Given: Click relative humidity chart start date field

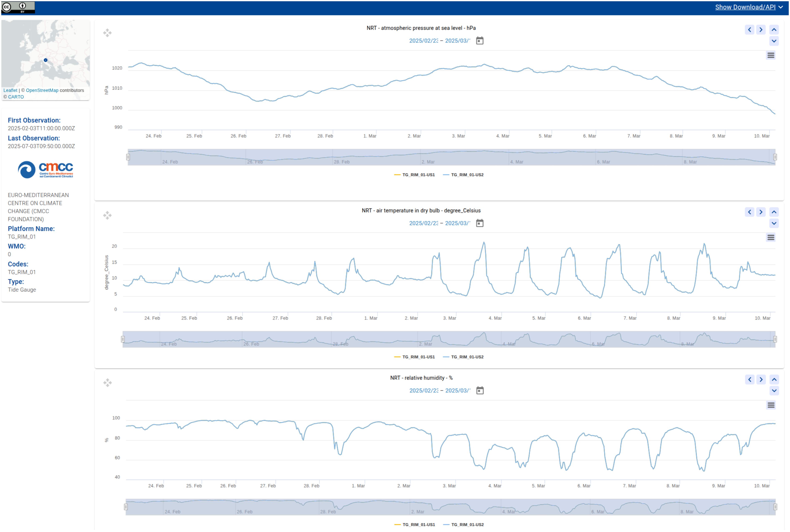Looking at the screenshot, I should point(424,391).
